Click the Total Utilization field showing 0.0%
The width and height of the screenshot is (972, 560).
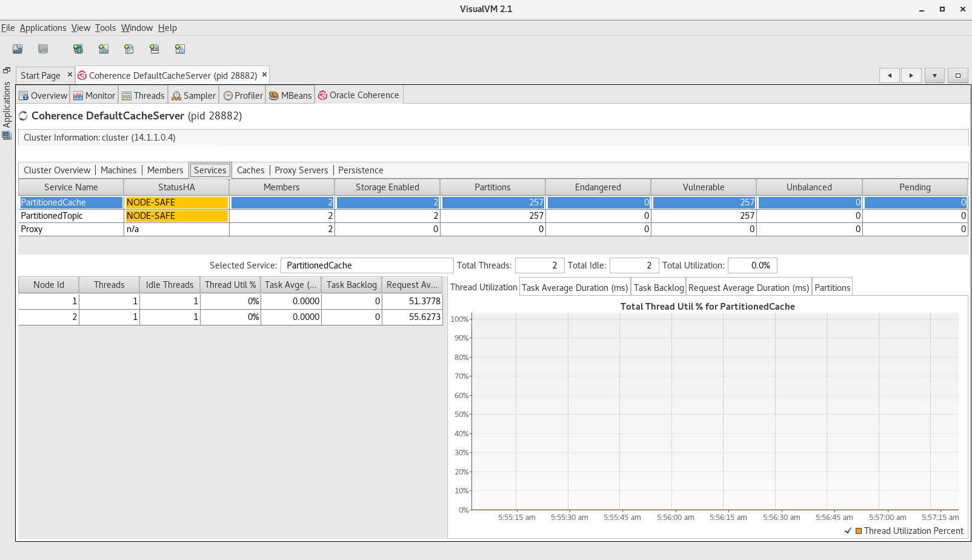click(x=752, y=265)
